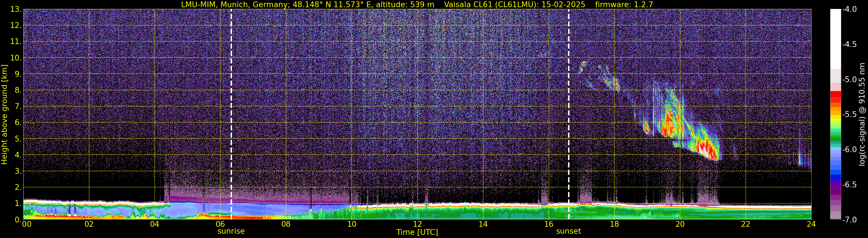
Task: Click the height axis tick label "8."
Action: pyautogui.click(x=18, y=90)
